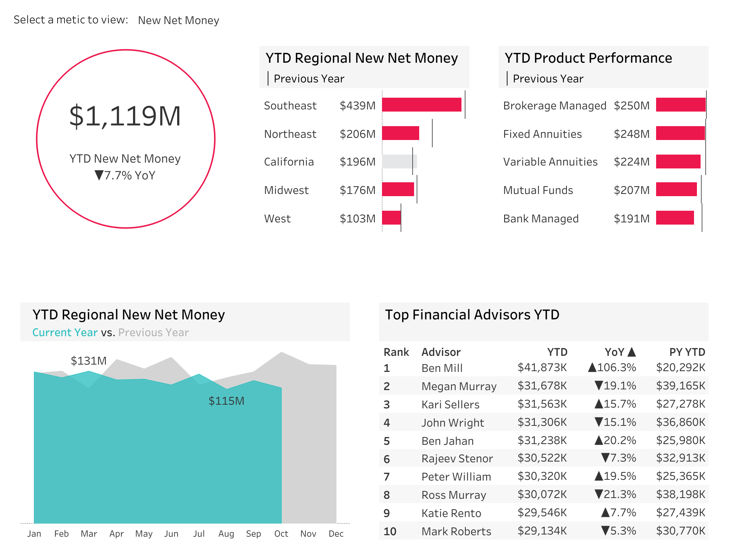
Task: Sort by the YoY column triangle icon
Action: [x=632, y=352]
